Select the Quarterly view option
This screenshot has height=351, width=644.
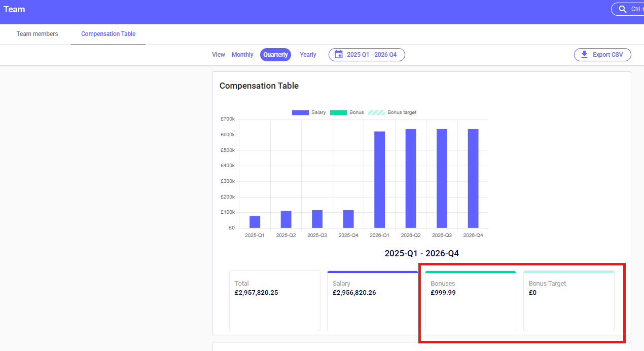(x=275, y=55)
